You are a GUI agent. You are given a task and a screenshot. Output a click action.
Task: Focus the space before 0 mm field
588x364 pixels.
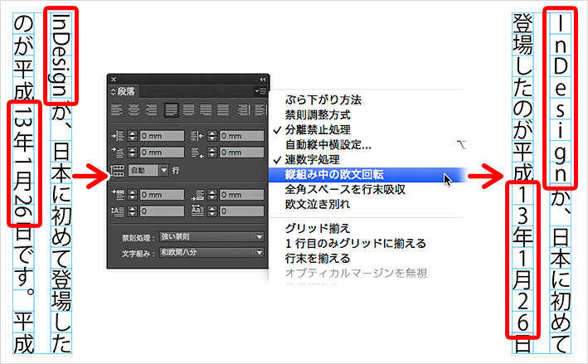tap(162, 195)
